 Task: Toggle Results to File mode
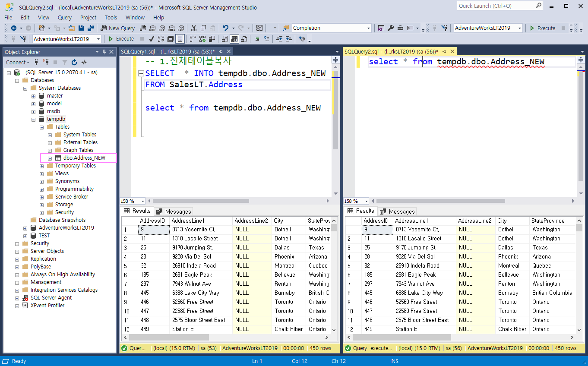click(244, 39)
